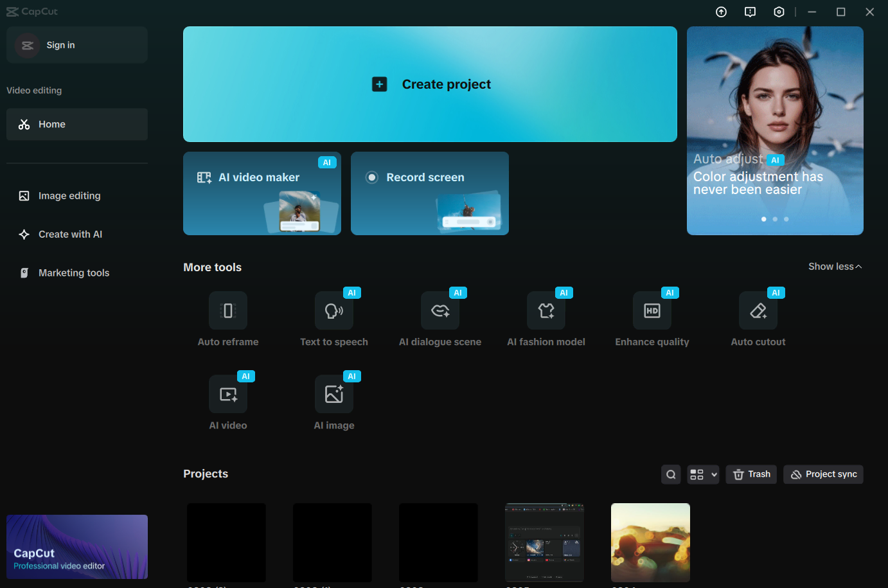Open the Auto adjust promo banner
The width and height of the screenshot is (888, 588).
click(x=775, y=130)
